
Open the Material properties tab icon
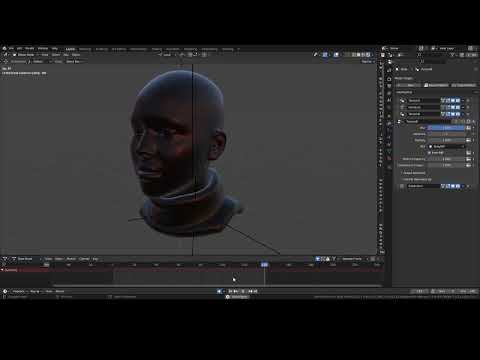pyautogui.click(x=389, y=159)
